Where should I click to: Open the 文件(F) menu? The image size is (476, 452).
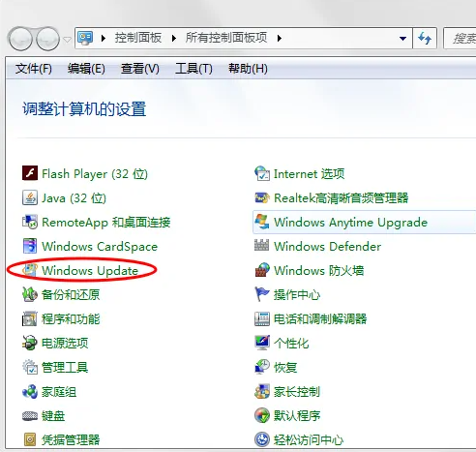pyautogui.click(x=34, y=69)
